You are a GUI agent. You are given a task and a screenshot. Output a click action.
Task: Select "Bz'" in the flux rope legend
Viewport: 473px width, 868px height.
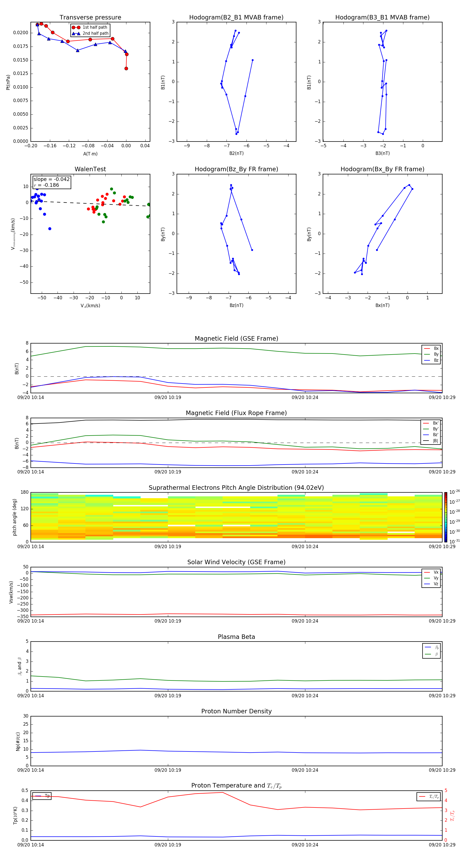431,435
